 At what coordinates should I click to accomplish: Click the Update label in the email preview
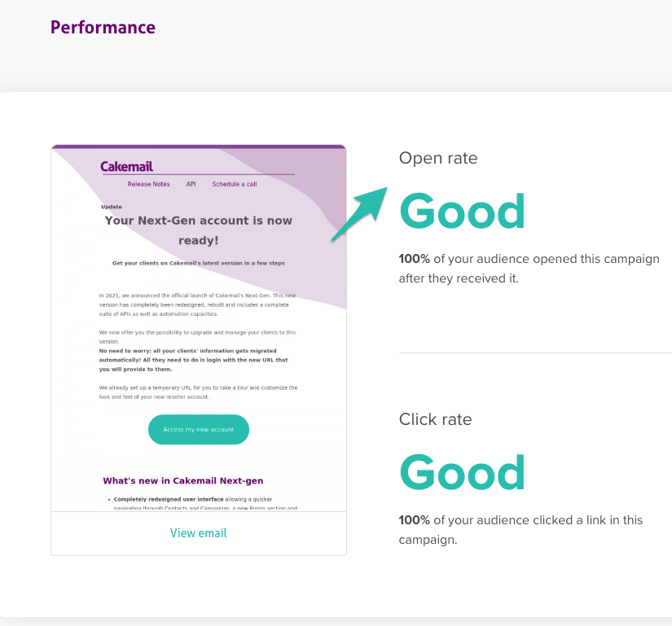(x=112, y=207)
